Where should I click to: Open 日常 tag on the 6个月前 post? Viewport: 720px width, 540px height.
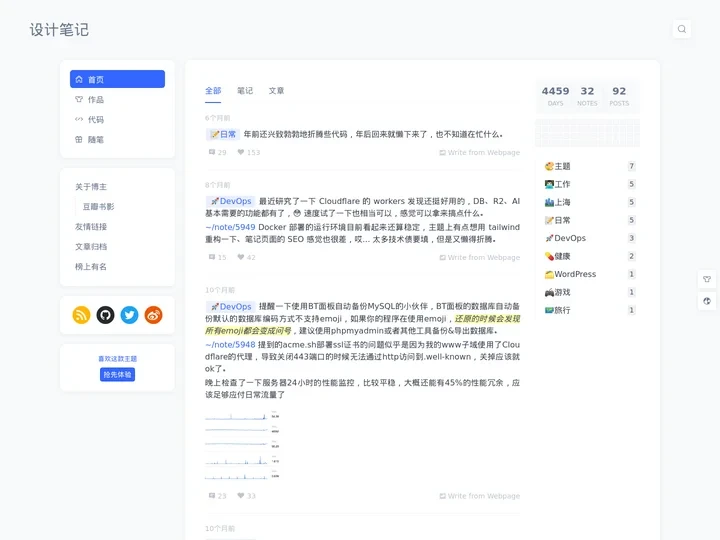tap(223, 135)
